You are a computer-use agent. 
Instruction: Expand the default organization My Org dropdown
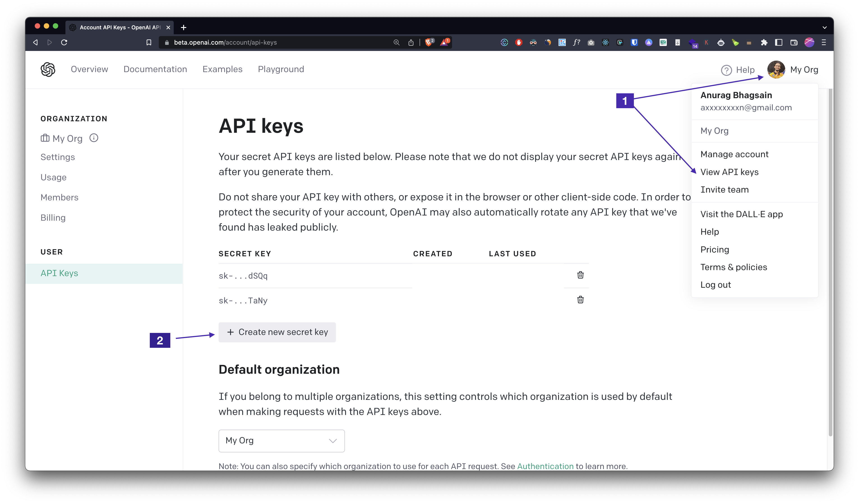tap(281, 441)
